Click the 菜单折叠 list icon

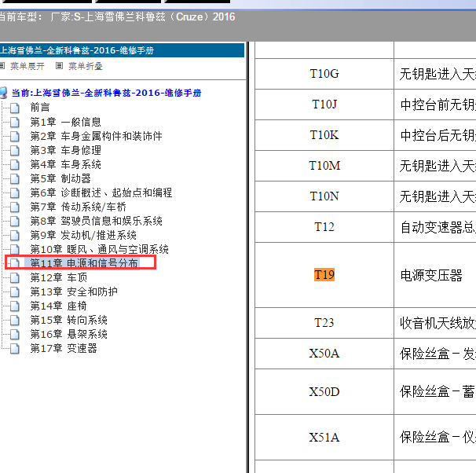(59, 65)
